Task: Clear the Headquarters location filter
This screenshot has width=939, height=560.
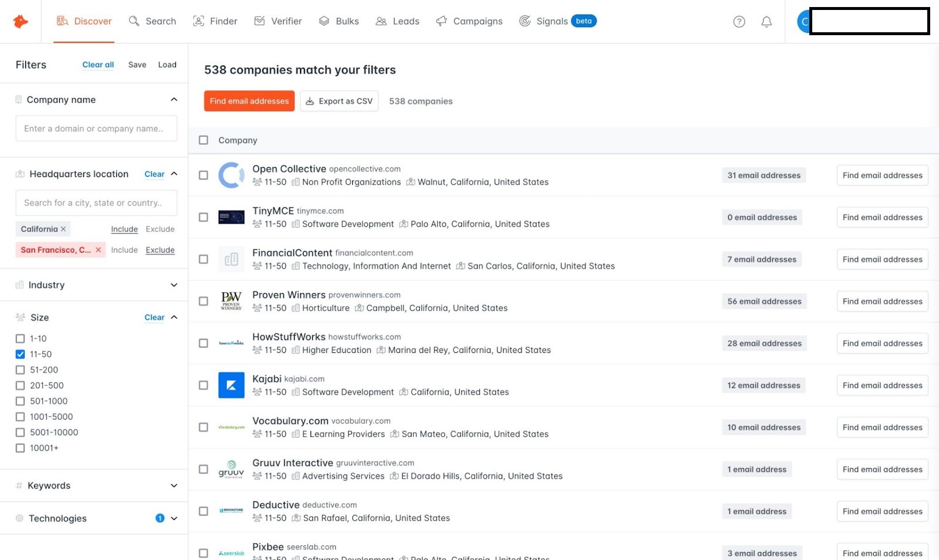Action: (154, 174)
